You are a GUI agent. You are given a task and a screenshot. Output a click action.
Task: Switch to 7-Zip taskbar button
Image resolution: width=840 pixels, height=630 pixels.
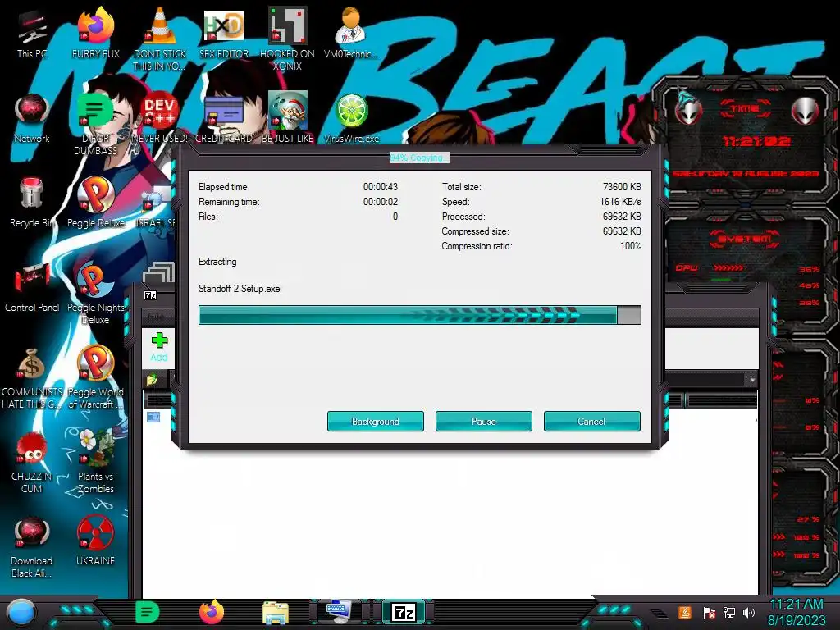click(404, 612)
